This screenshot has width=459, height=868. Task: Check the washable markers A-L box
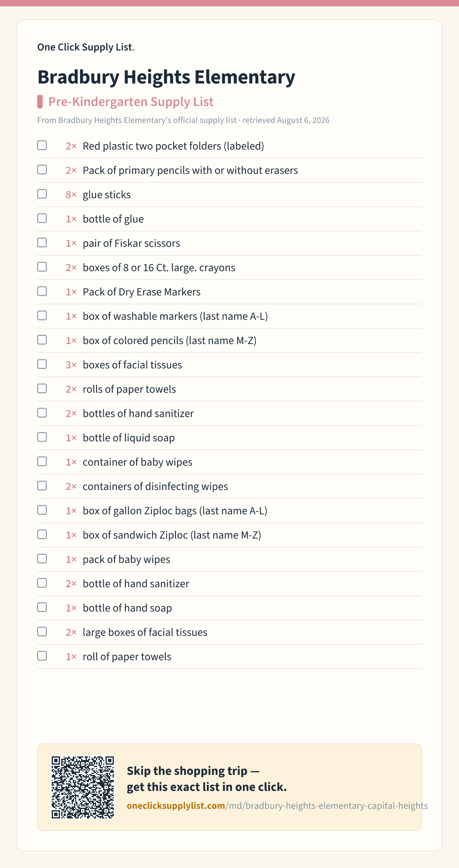pyautogui.click(x=42, y=315)
